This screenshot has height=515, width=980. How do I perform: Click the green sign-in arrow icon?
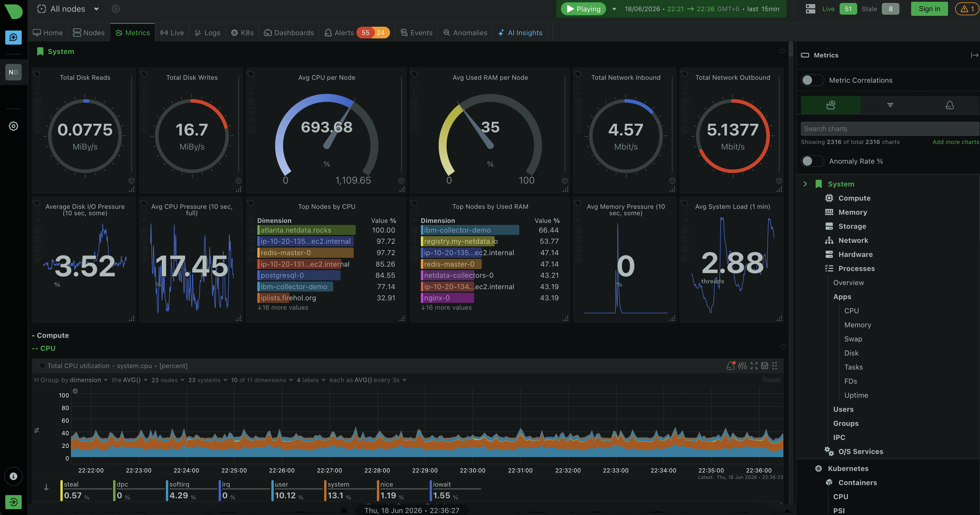point(13,502)
